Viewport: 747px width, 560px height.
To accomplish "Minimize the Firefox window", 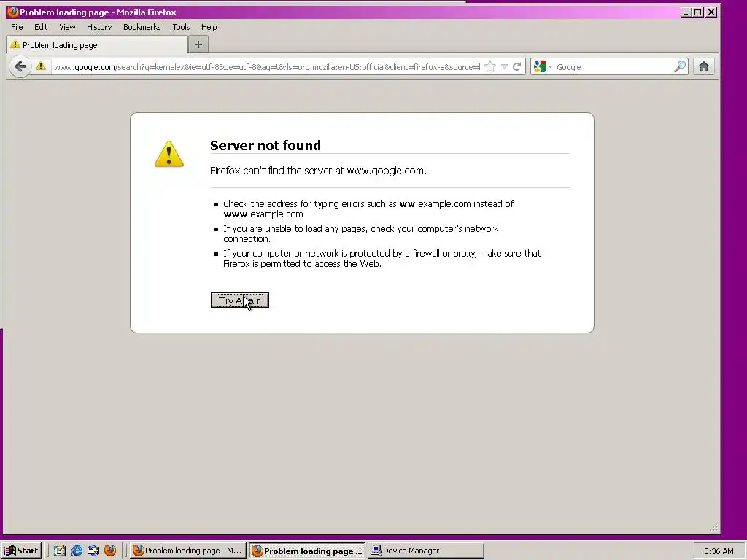I will 686,12.
